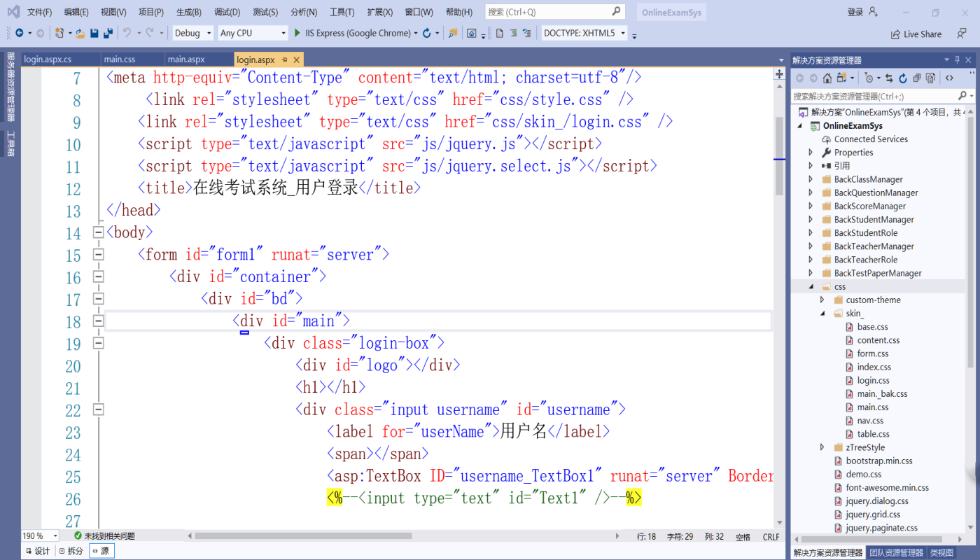Click the Show All Files icon
The width and height of the screenshot is (980, 560).
[930, 78]
